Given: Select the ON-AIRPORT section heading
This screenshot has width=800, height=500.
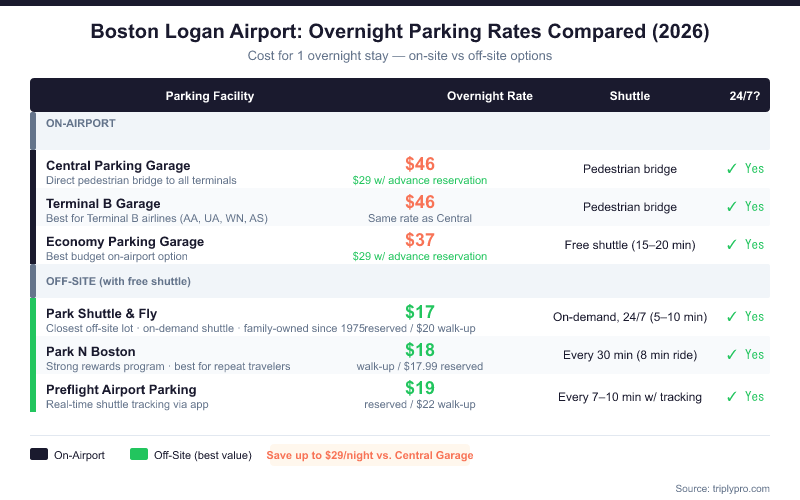Looking at the screenshot, I should point(81,123).
